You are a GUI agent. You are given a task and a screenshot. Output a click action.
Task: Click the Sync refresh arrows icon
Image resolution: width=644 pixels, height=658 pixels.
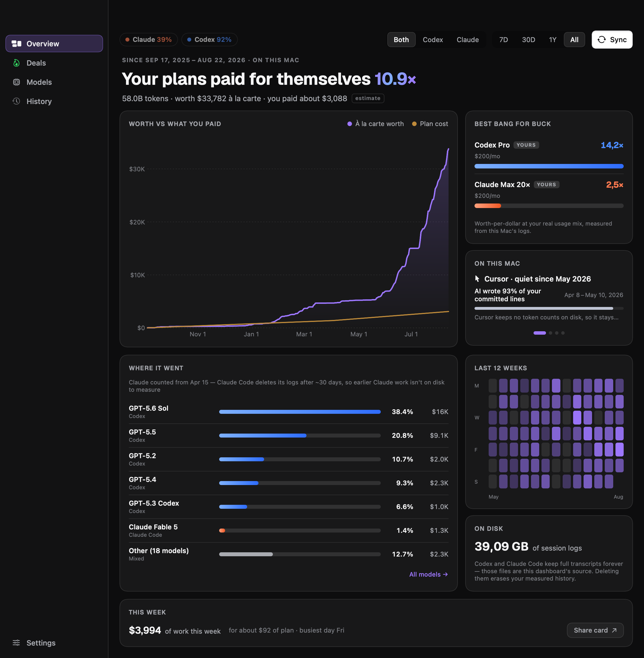coord(602,40)
